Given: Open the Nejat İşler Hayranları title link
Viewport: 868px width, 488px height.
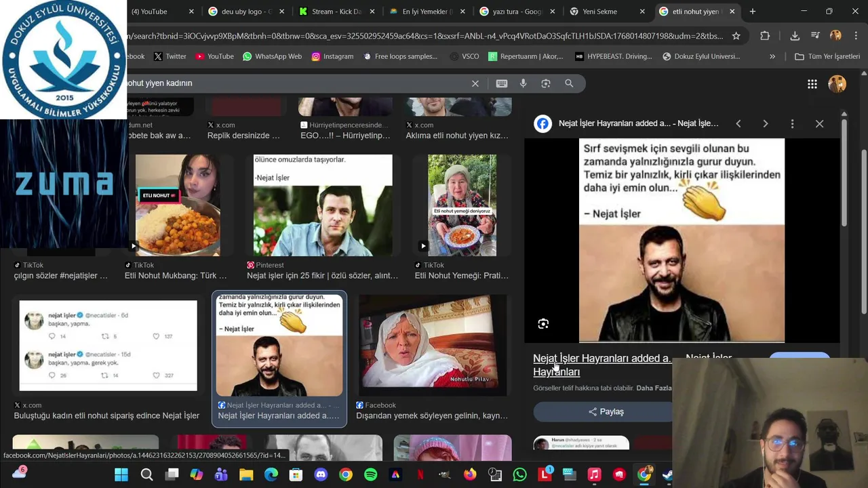Looking at the screenshot, I should pos(601,365).
